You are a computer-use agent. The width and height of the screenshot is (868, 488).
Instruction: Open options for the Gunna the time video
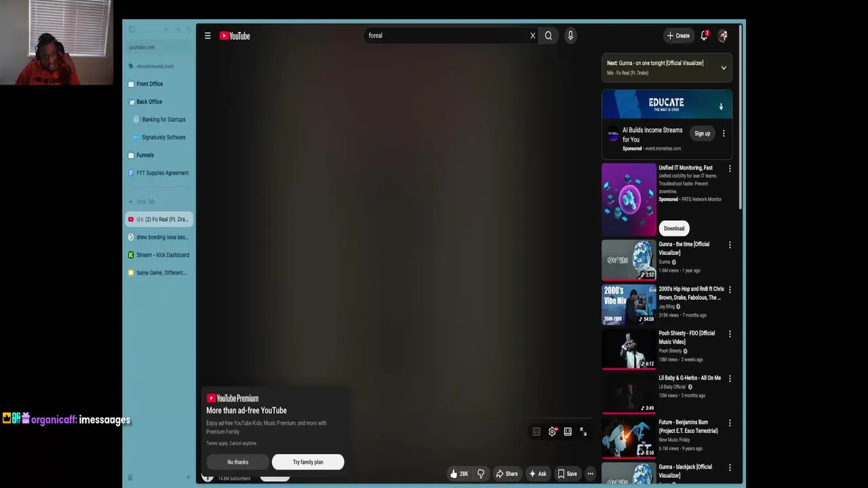[730, 245]
